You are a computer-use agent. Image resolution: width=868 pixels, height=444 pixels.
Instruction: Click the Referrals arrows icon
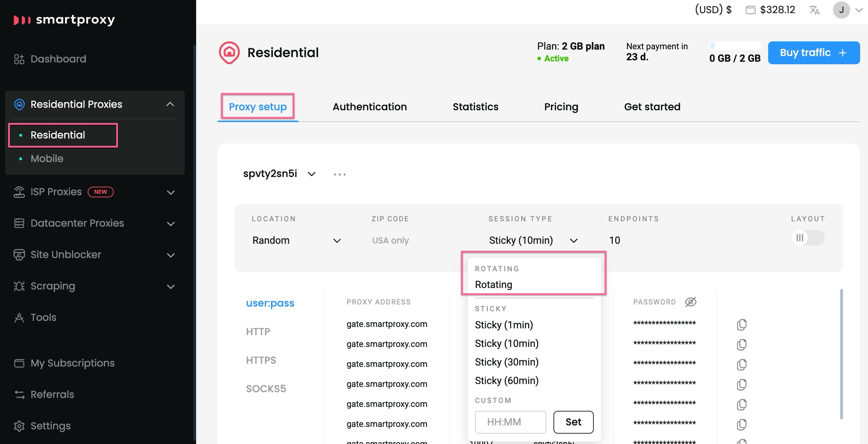tap(19, 394)
